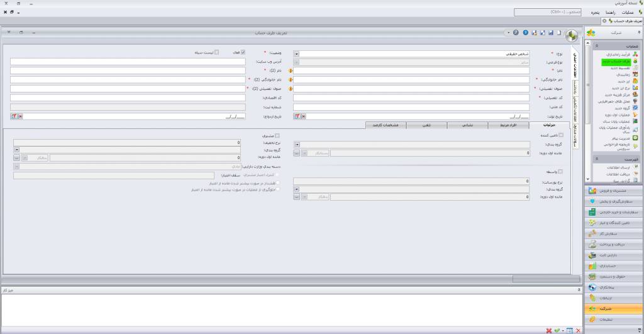The width and height of the screenshot is (644, 334).
Task: Open دسته بندی وزارت دارایی dropdown
Action: click(x=17, y=167)
